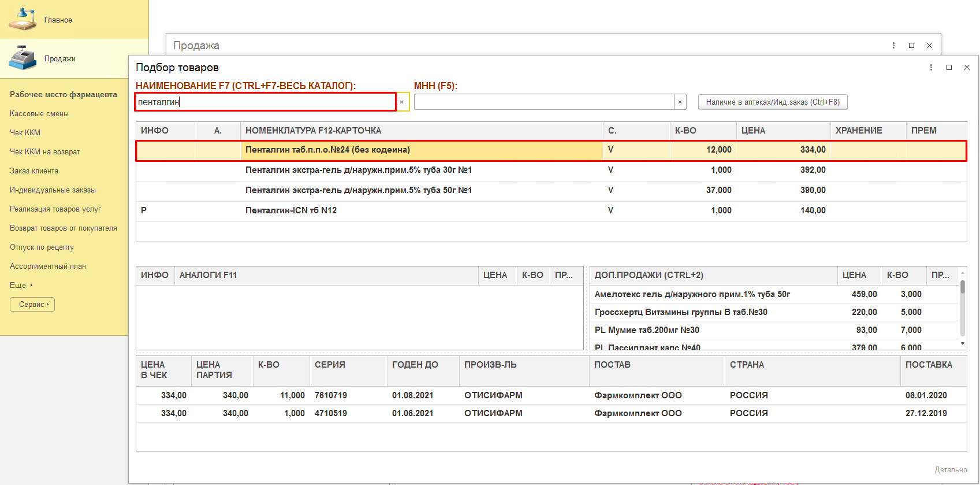Open Кассовые смены from sidebar
This screenshot has width=980, height=485.
pyautogui.click(x=39, y=114)
